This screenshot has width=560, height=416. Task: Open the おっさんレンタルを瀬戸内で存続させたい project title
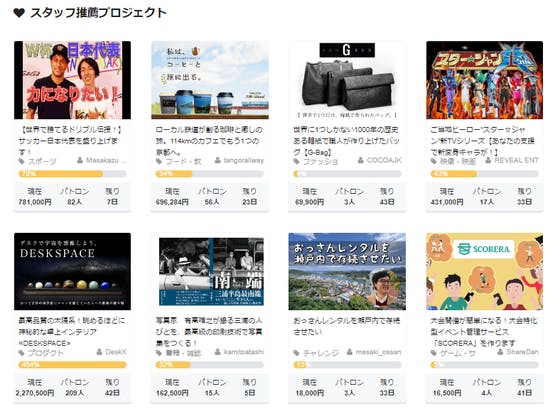click(x=346, y=326)
